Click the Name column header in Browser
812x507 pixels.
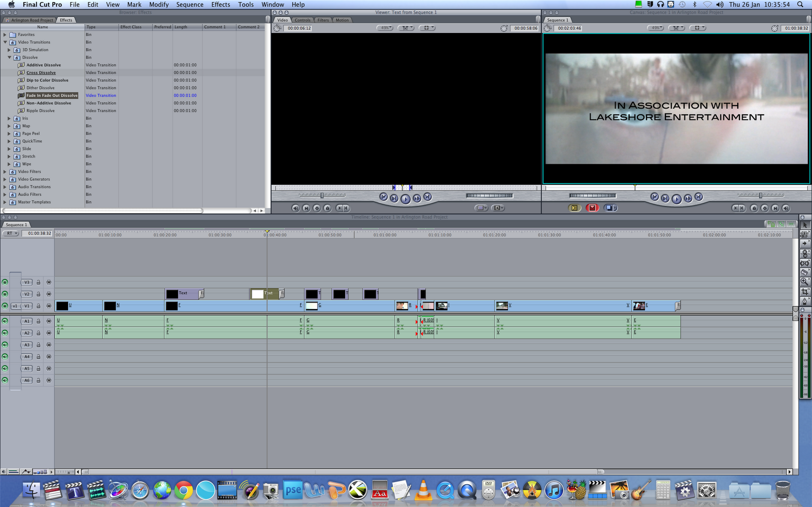pos(43,27)
